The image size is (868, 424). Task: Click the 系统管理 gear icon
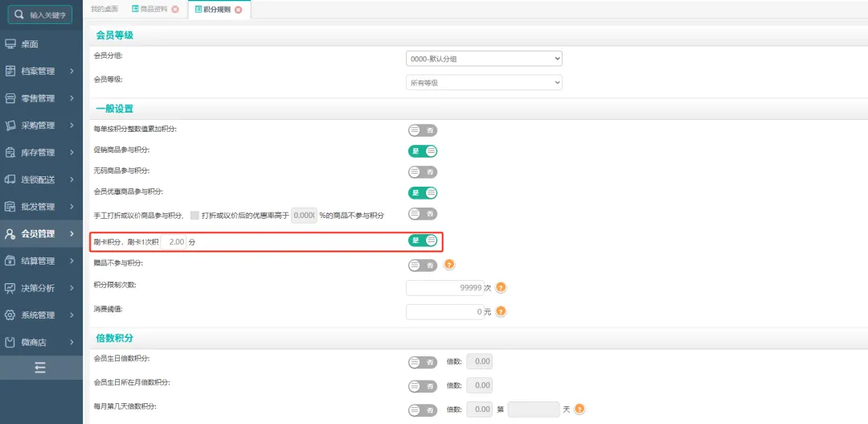tap(10, 315)
